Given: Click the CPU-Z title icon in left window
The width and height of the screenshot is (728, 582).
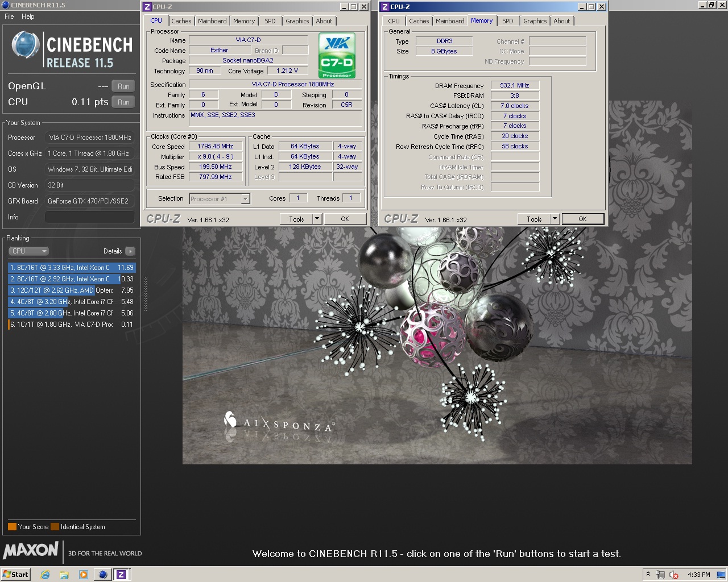Looking at the screenshot, I should pyautogui.click(x=147, y=7).
